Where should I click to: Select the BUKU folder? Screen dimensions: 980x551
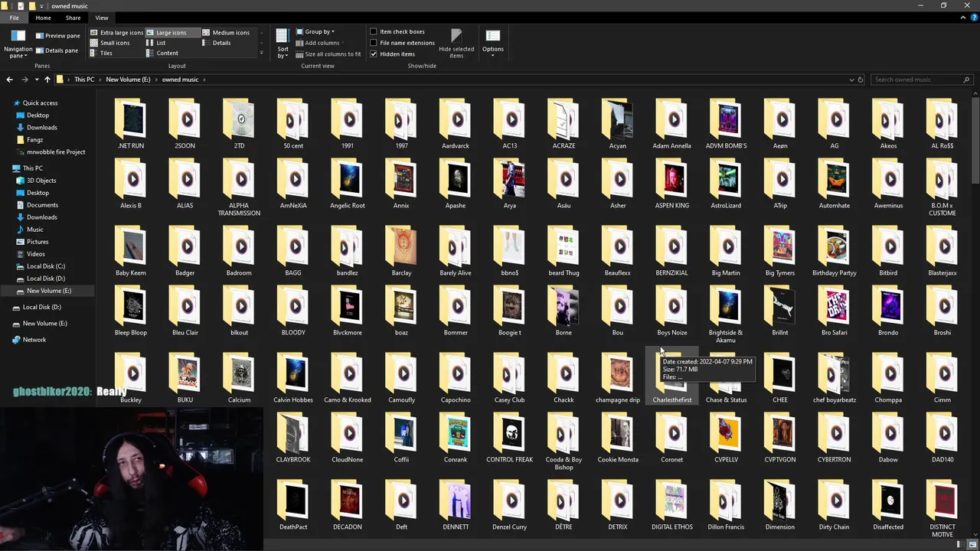[x=185, y=379]
